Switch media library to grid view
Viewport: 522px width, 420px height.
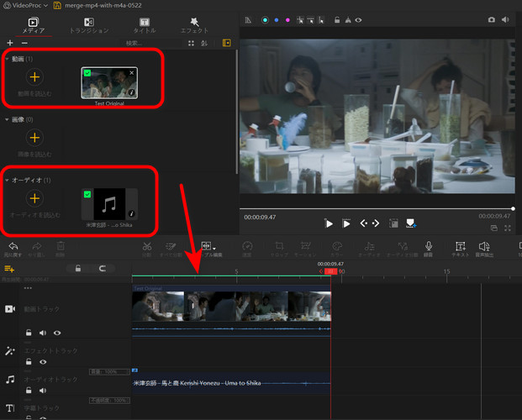[x=191, y=44]
